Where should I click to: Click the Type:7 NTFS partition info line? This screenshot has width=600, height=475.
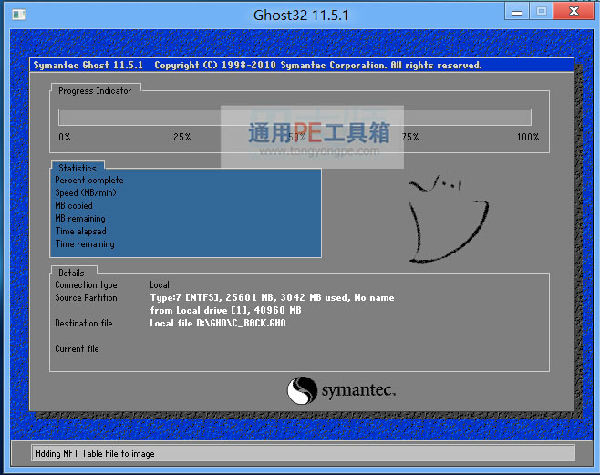[272, 297]
